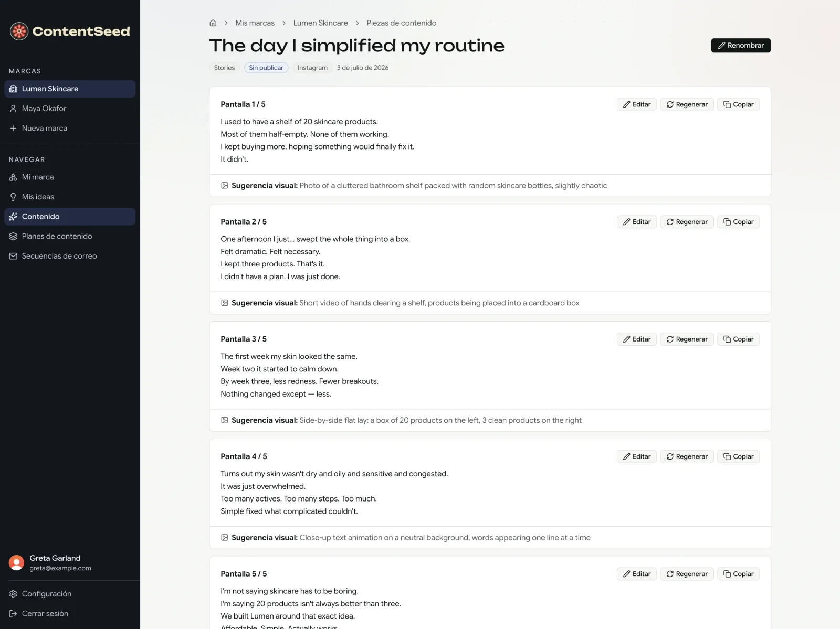Open the home breadcrumb icon
The image size is (840, 629).
pos(213,23)
